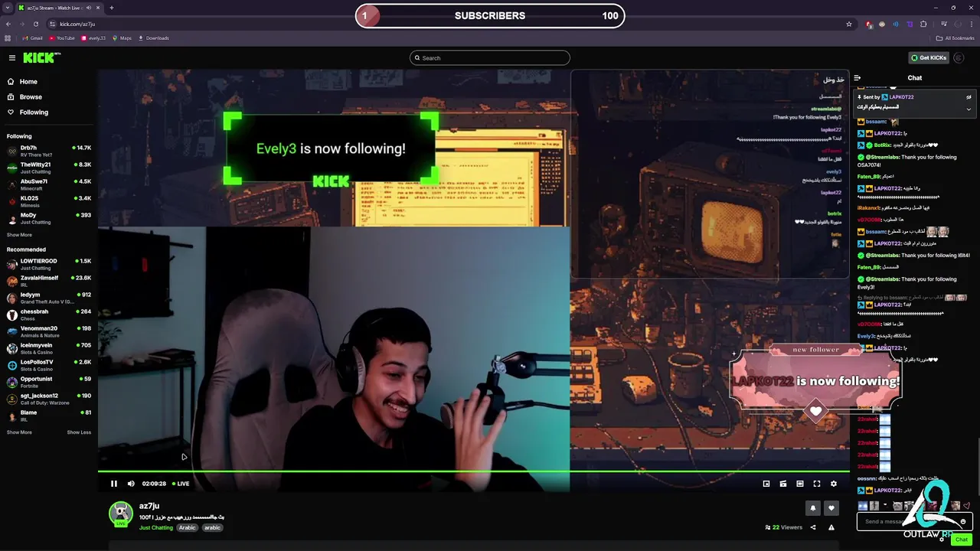Toggle theater mode
980x551 pixels.
coord(800,484)
